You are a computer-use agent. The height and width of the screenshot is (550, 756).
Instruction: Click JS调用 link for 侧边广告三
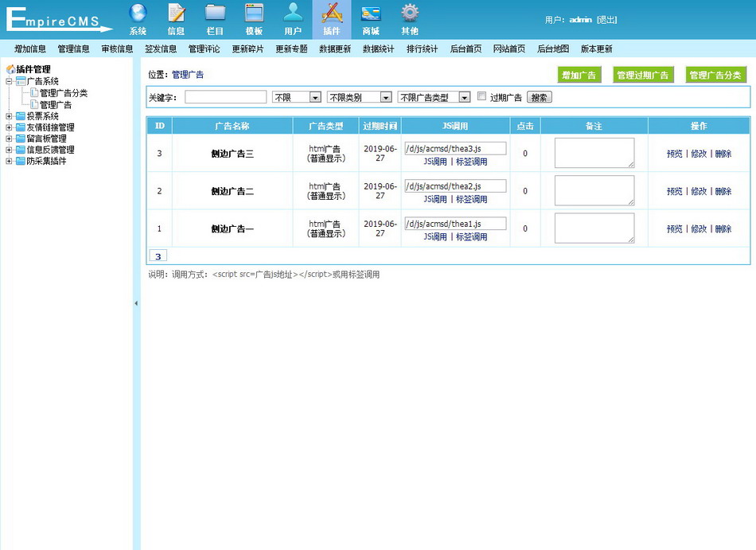click(x=435, y=162)
